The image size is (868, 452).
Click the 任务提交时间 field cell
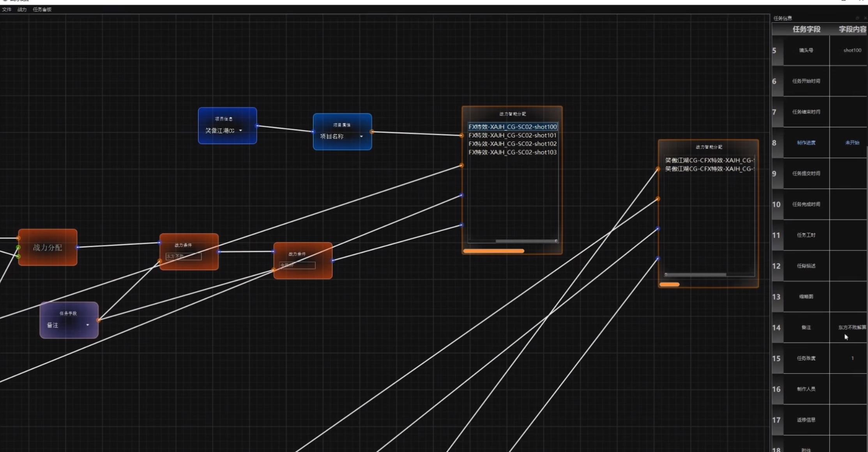point(806,173)
